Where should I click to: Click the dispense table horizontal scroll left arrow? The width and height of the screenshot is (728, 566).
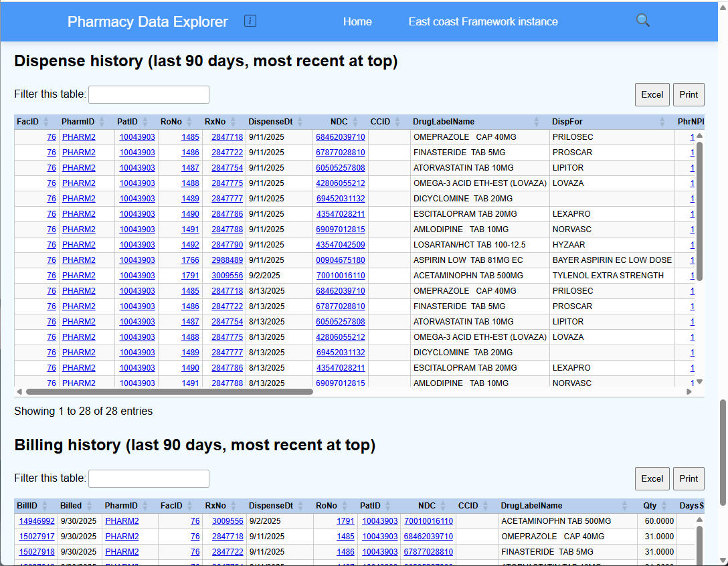click(19, 391)
